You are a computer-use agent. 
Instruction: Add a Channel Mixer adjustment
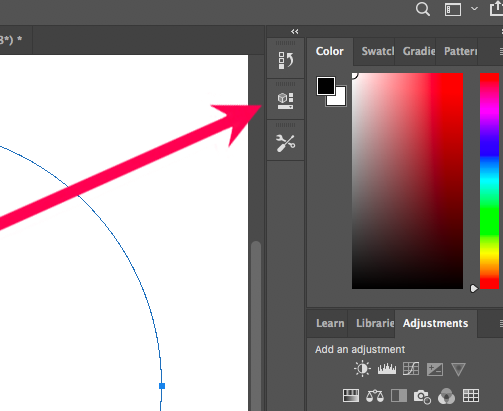pos(446,396)
